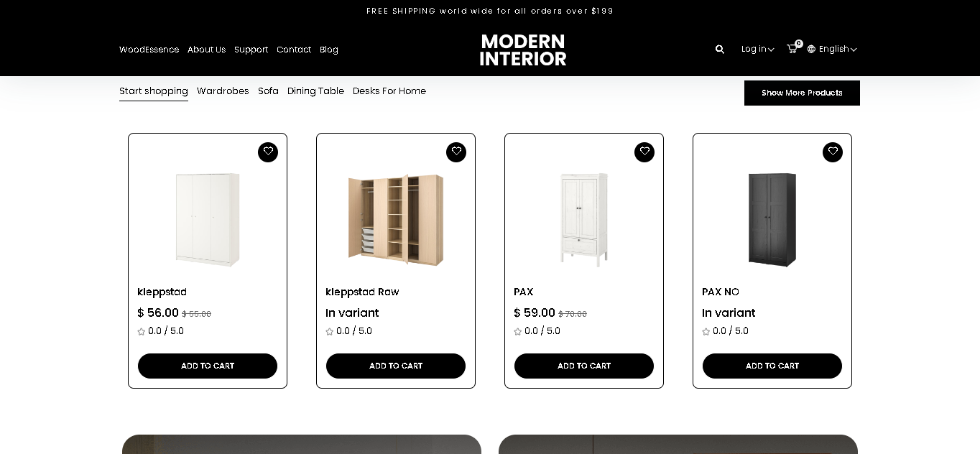The image size is (980, 454).
Task: Open the search magnifier icon
Action: pos(719,49)
